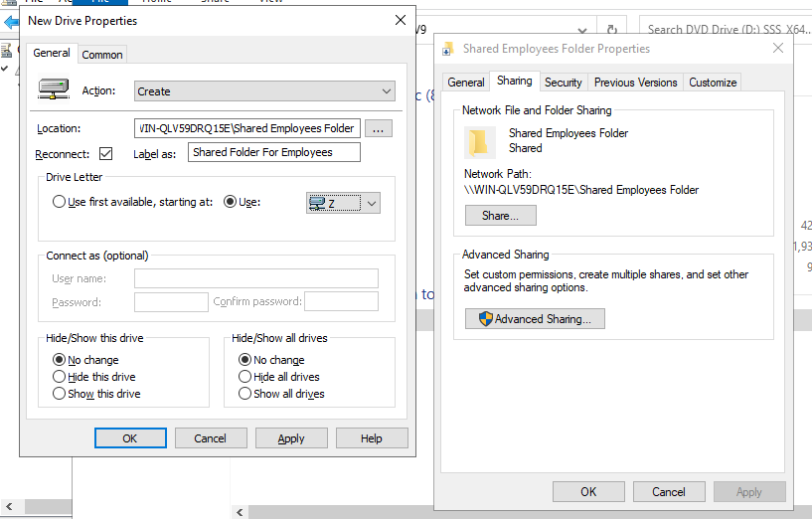This screenshot has height=519, width=812.
Task: Open the Action dropdown set to Create
Action: click(x=264, y=91)
